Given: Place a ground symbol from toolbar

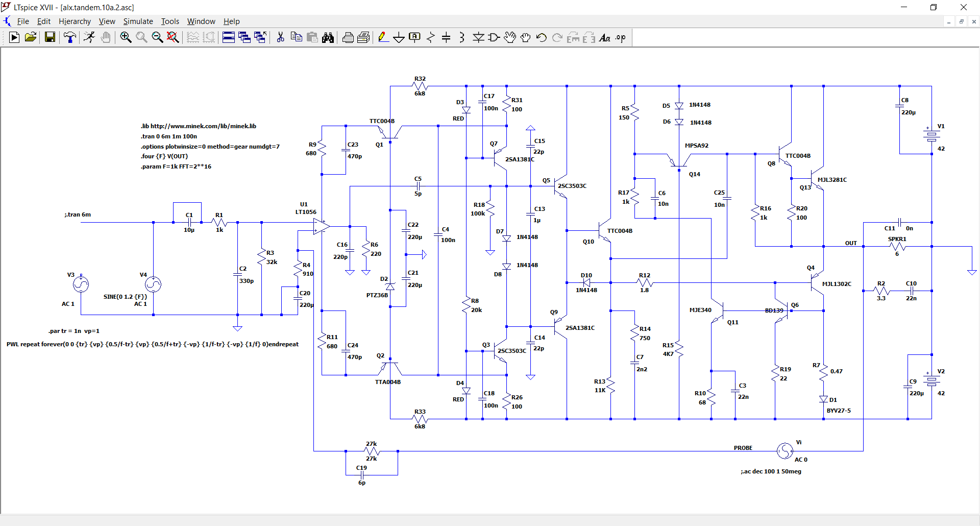Looking at the screenshot, I should click(x=399, y=37).
